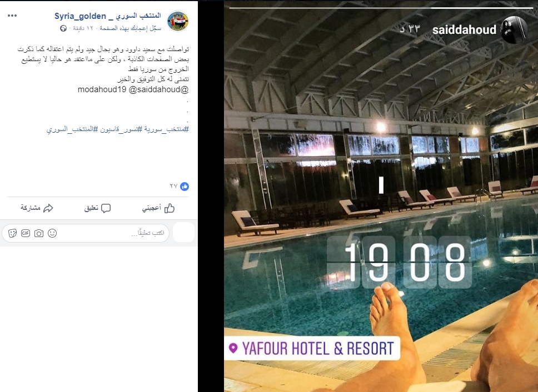Click the blue like reaction count icon
The image size is (538, 392).
[185, 187]
